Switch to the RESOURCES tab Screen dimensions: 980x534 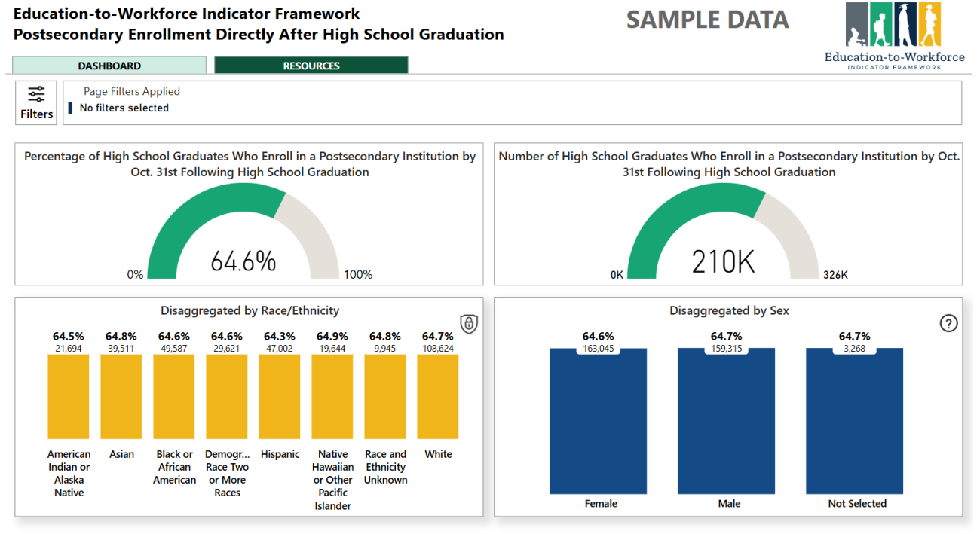[x=311, y=65]
